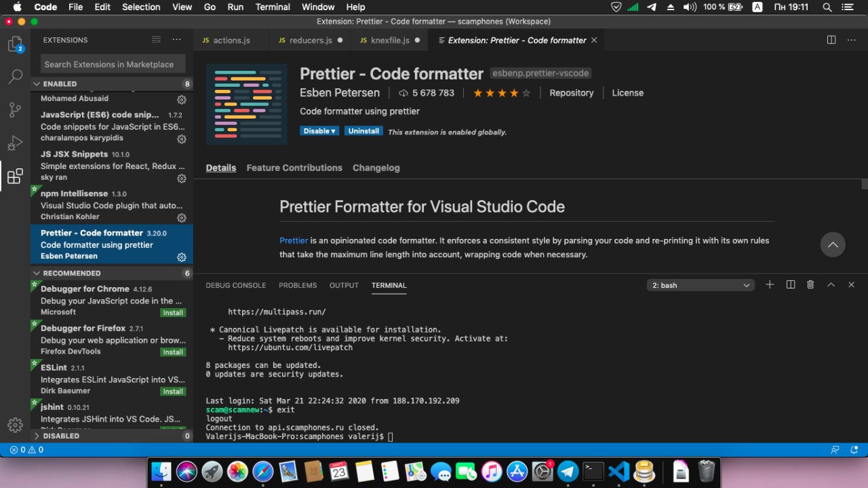Open the terminal selector '2: bash' dropdown
868x488 pixels.
(701, 286)
